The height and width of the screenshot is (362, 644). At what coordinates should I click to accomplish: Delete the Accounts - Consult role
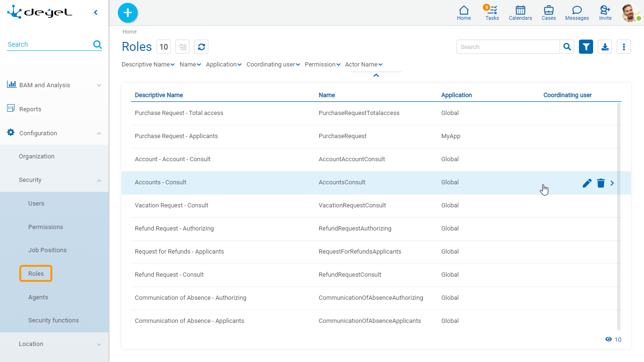point(601,183)
